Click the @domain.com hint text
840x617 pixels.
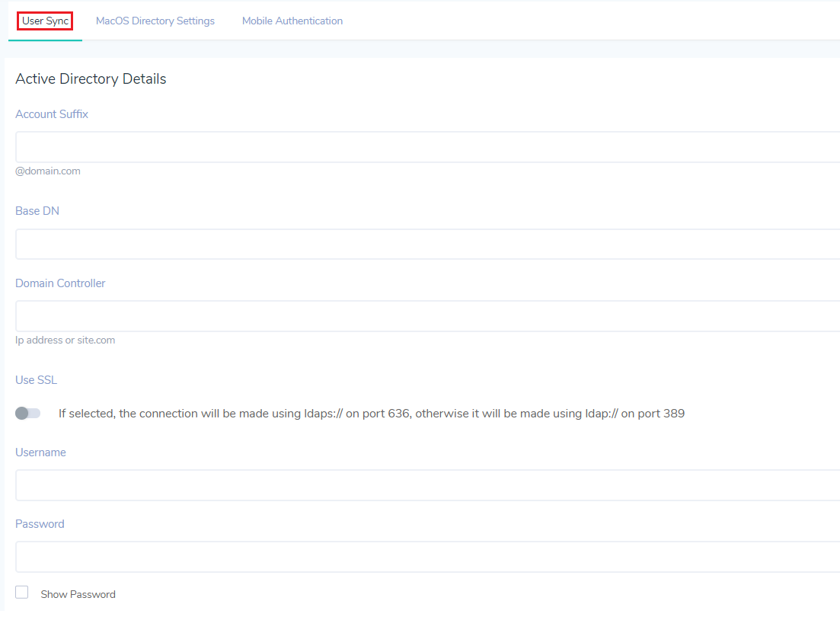48,171
